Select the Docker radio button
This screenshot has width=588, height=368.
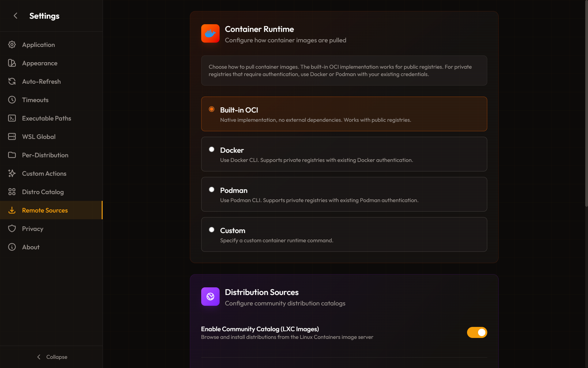212,149
